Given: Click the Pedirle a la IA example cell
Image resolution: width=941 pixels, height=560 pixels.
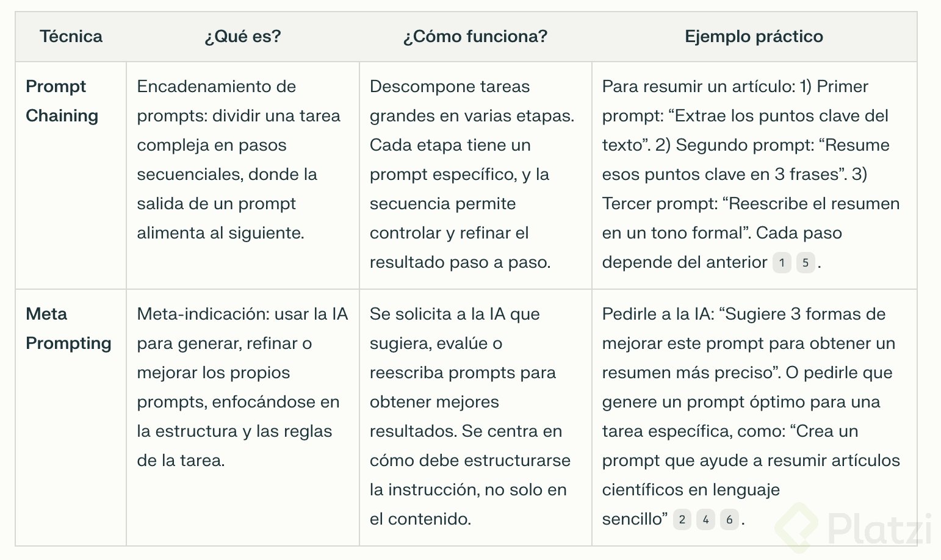Looking at the screenshot, I should click(x=751, y=403).
